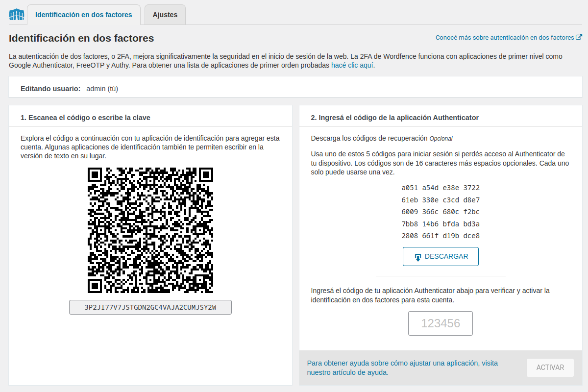Select the secret key text field
This screenshot has height=392, width=588.
coord(150,307)
